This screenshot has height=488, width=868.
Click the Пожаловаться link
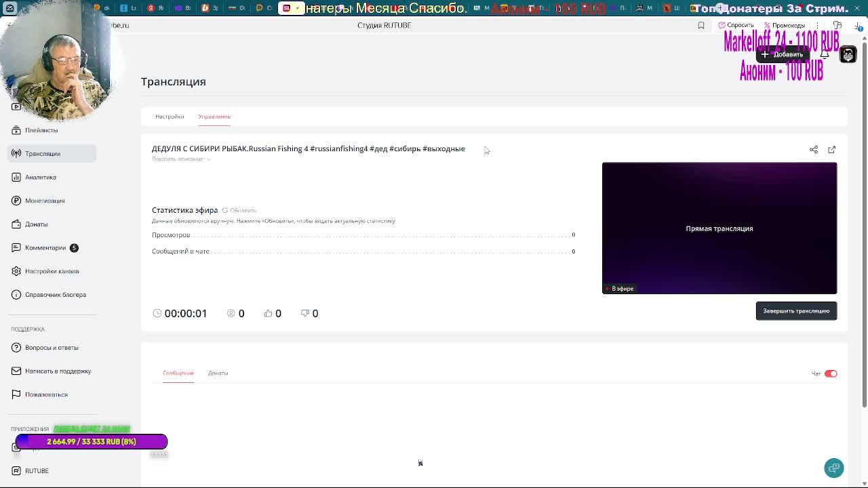[46, 394]
